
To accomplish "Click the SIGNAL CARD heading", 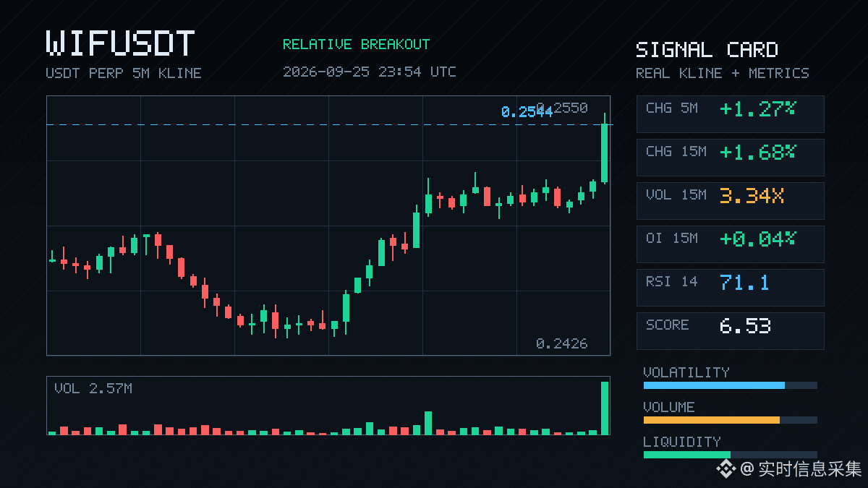I will click(x=707, y=50).
